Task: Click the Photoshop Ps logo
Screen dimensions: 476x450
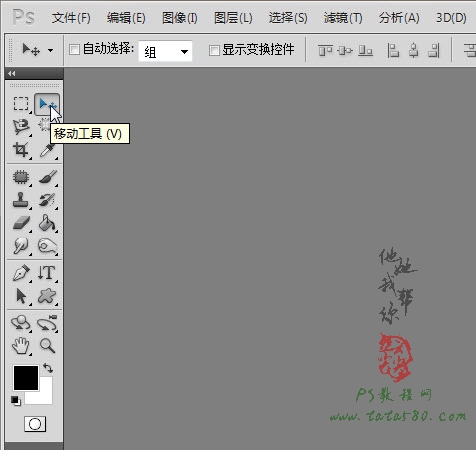Action: click(x=23, y=17)
